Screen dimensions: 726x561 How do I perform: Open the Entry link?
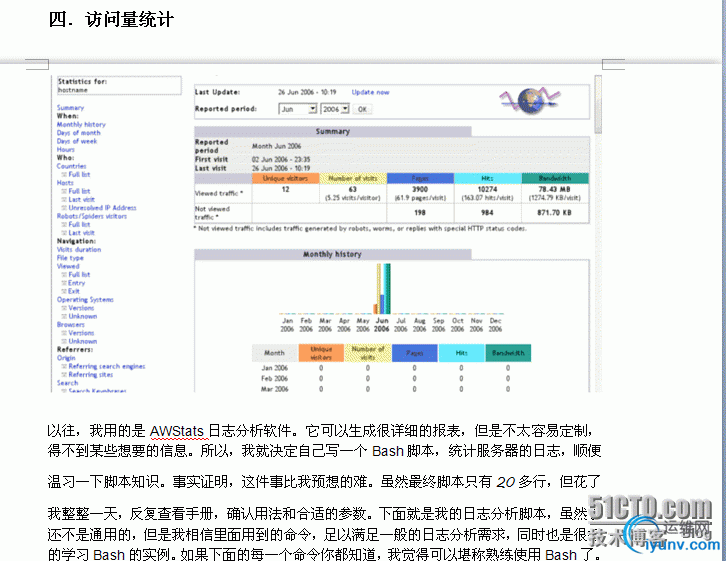click(76, 282)
